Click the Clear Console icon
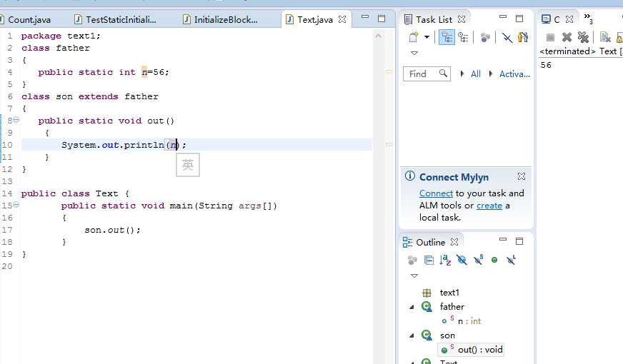 click(605, 37)
